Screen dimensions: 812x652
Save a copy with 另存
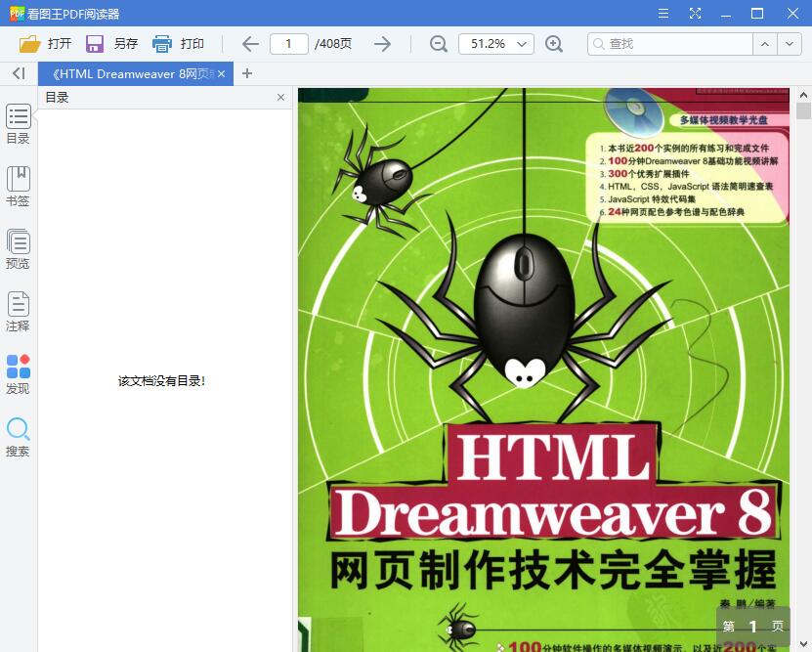click(x=111, y=44)
